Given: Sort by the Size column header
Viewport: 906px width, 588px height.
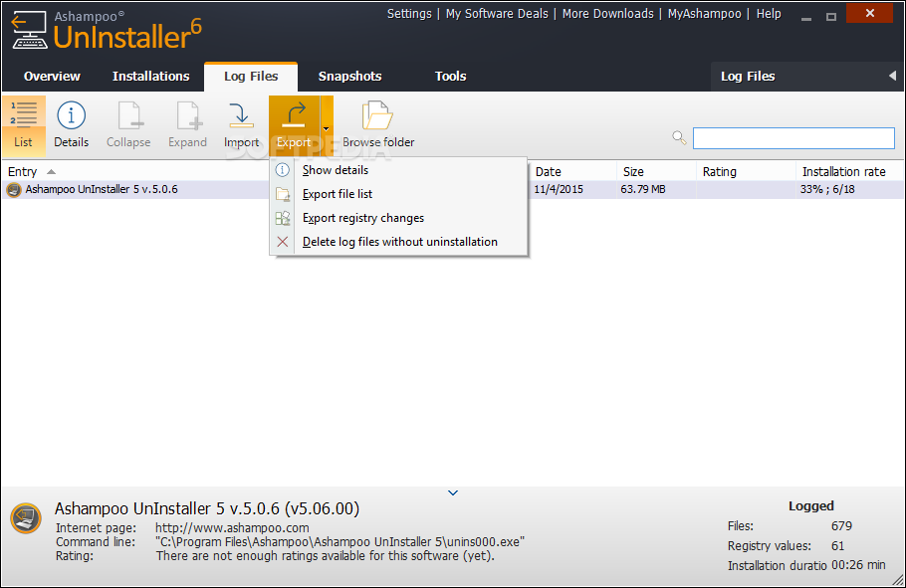Looking at the screenshot, I should pyautogui.click(x=633, y=171).
